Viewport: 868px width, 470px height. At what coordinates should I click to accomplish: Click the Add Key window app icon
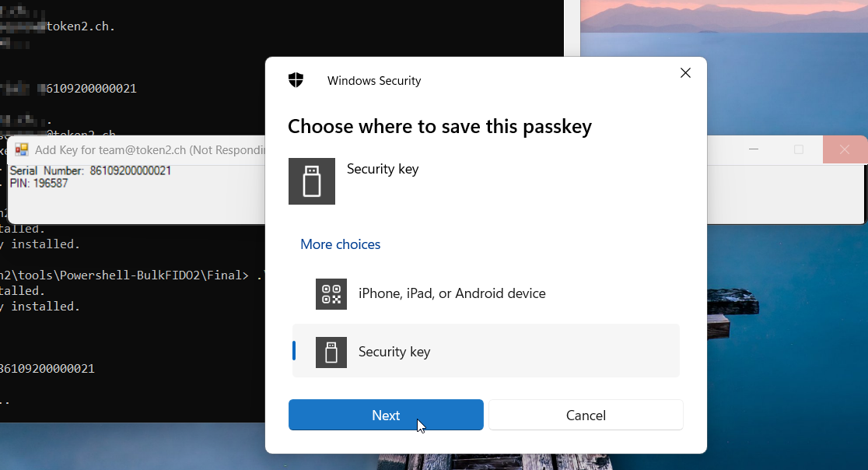pos(22,149)
